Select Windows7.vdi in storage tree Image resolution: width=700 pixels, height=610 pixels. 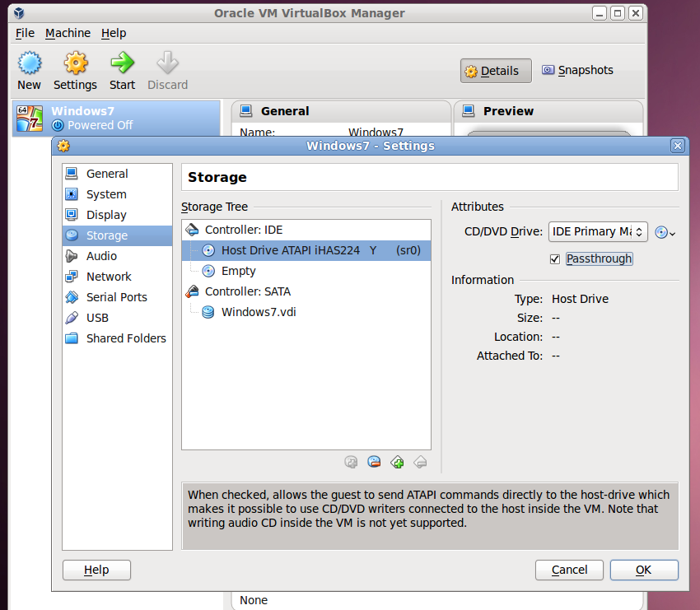click(306, 312)
